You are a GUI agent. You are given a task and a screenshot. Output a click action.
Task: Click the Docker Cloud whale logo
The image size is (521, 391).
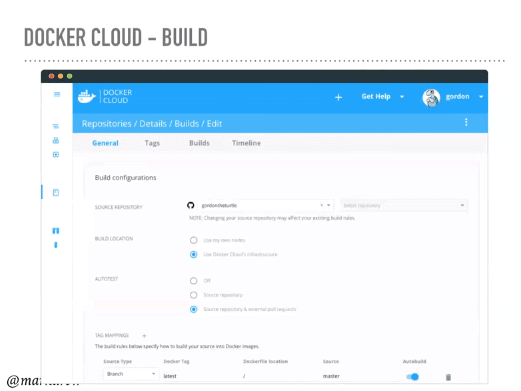[86, 97]
